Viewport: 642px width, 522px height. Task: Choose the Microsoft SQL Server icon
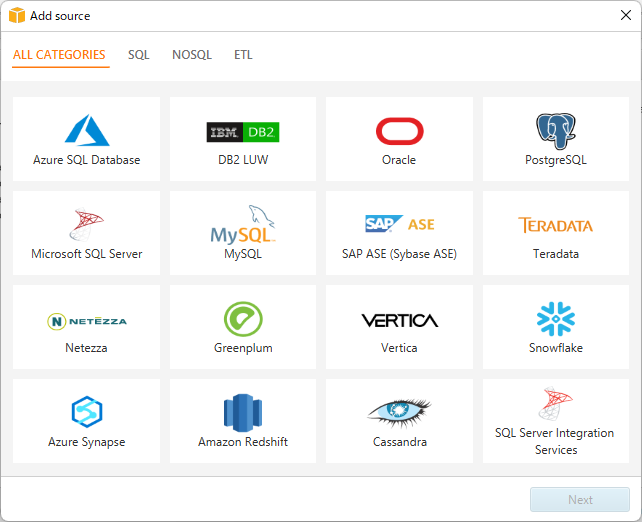pos(86,224)
